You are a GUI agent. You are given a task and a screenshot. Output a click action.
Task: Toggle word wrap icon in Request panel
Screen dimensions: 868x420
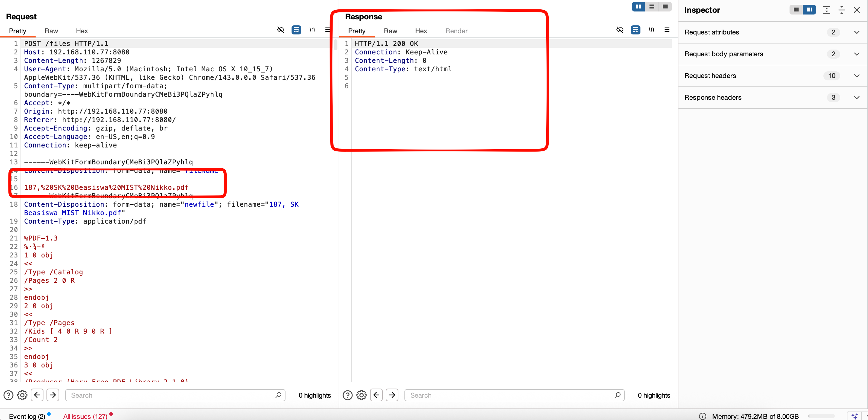296,30
